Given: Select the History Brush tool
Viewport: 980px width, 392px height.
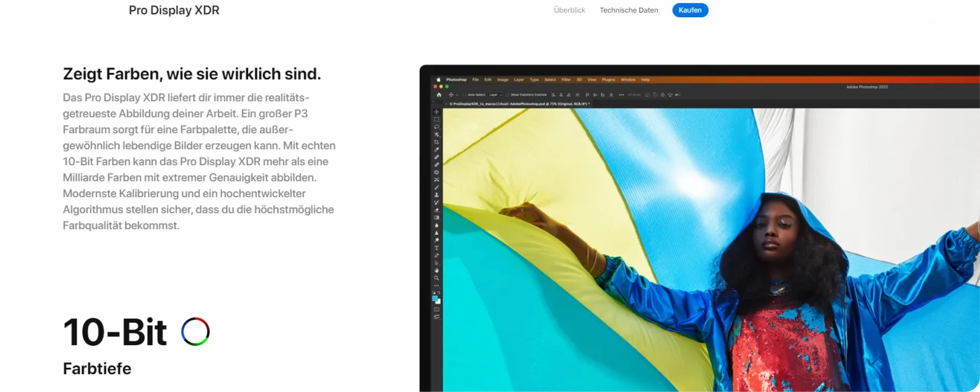Looking at the screenshot, I should pos(436,202).
